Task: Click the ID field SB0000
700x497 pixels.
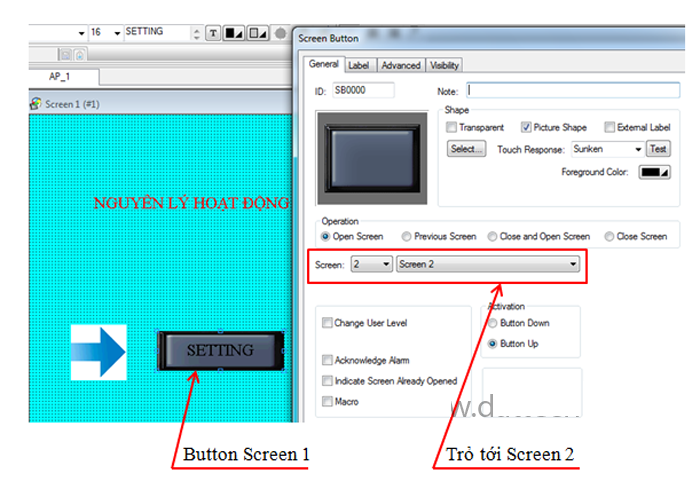Action: tap(363, 90)
